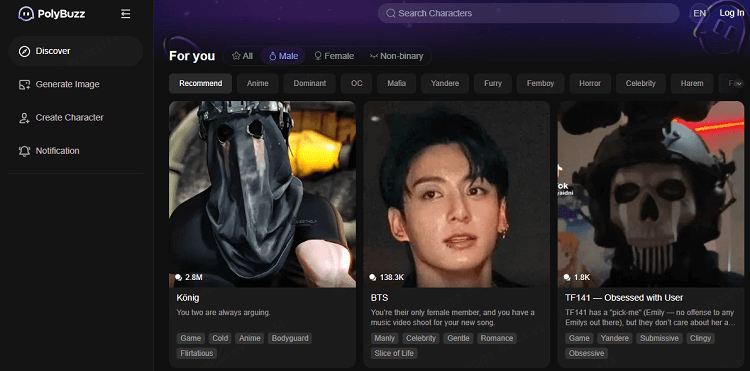Open Create Character from the sidebar
This screenshot has width=750, height=371.
pyautogui.click(x=76, y=118)
